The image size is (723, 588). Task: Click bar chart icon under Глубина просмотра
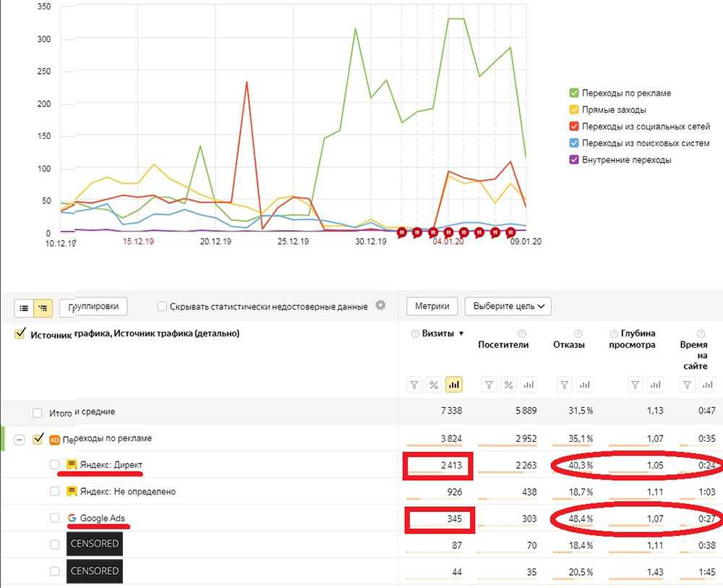point(655,385)
